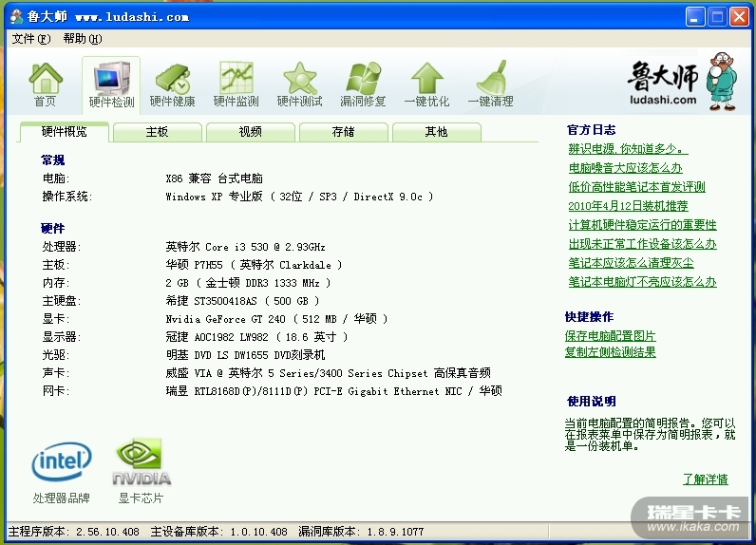Click the hard disk value 希捷 ST3500418AS
This screenshot has width=756, height=545.
coord(242,301)
